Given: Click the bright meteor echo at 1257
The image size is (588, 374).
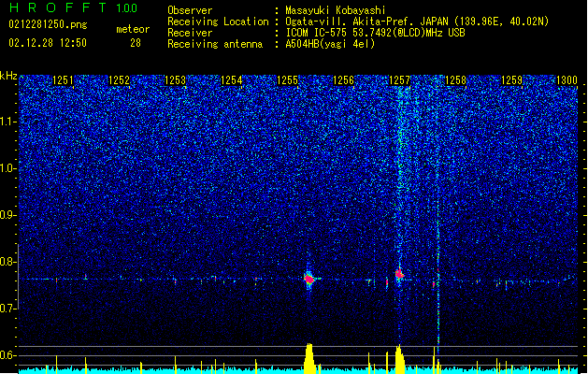Looking at the screenshot, I should [x=399, y=274].
